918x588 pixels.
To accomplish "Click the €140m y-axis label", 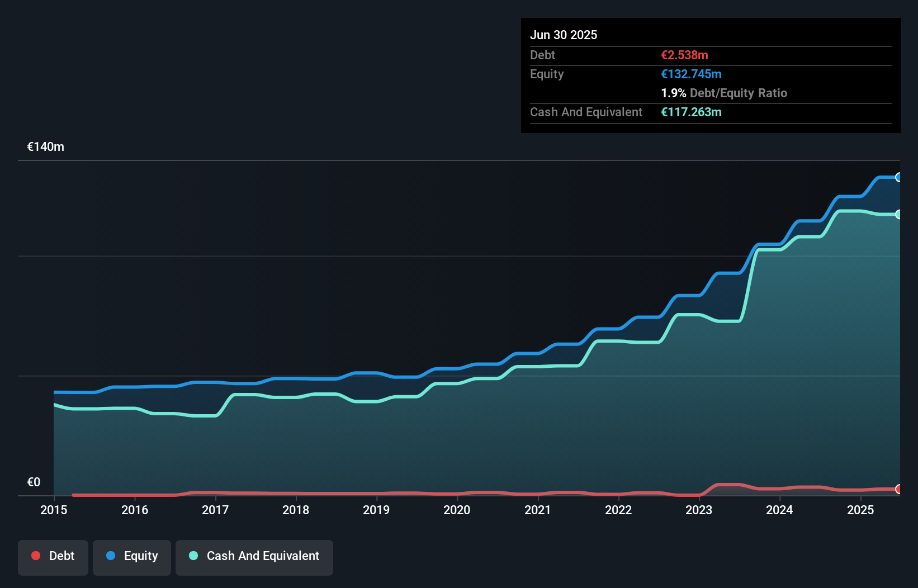I will (46, 146).
